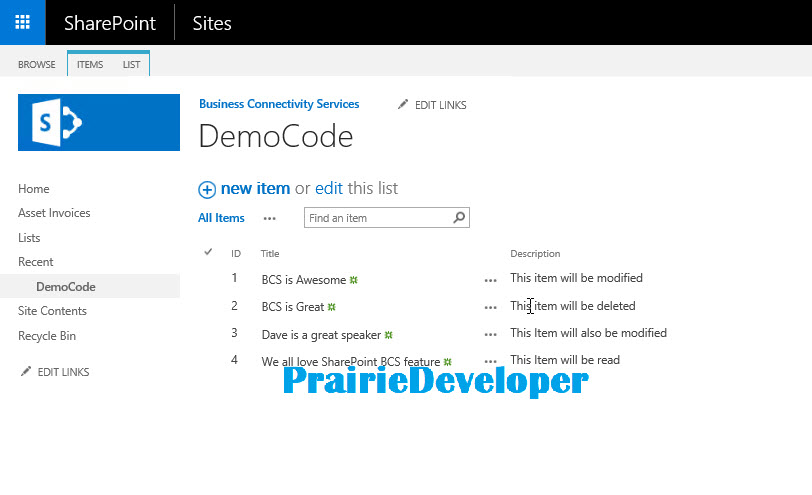Click 'This Item will be read' description
Image resolution: width=812 pixels, height=495 pixels.
click(x=565, y=359)
